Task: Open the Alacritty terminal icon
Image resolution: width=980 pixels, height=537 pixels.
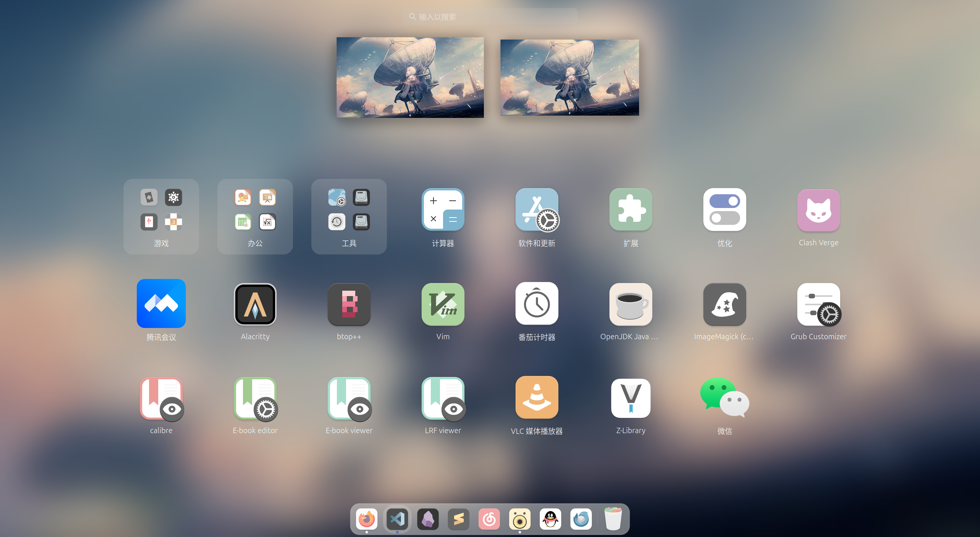Action: 255,304
